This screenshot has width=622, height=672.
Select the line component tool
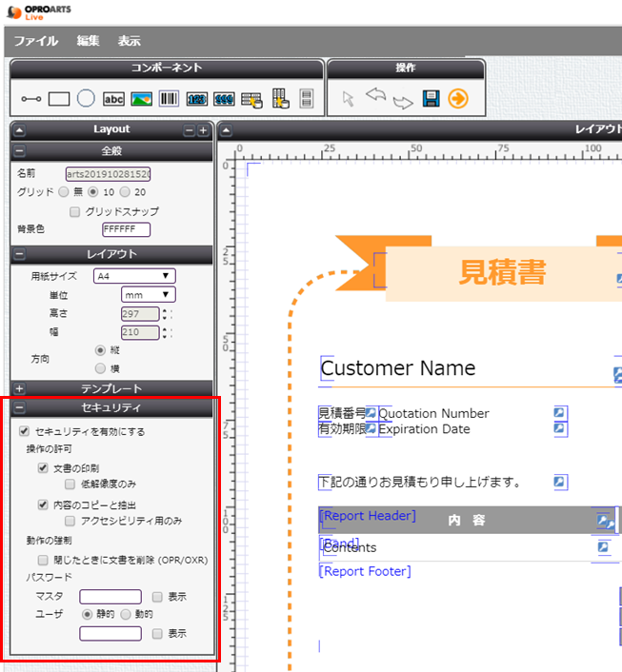pos(31,99)
